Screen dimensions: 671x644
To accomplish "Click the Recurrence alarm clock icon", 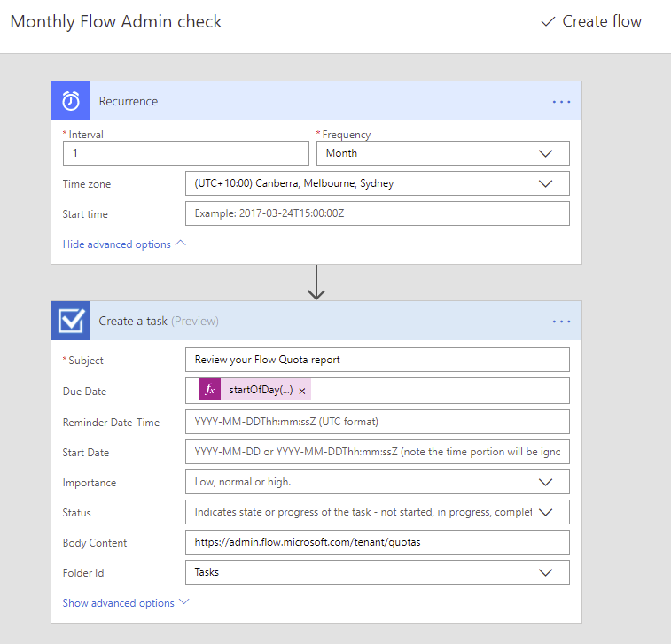I will click(x=71, y=101).
